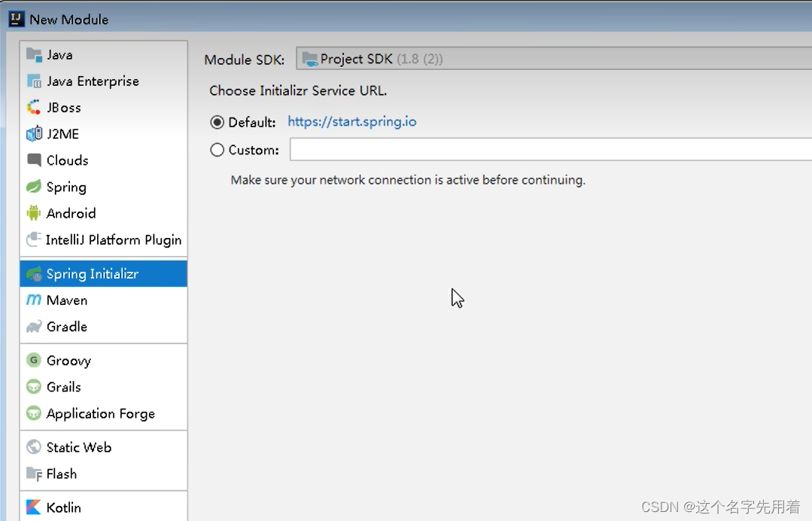Open the start.spring.io link

tap(351, 122)
